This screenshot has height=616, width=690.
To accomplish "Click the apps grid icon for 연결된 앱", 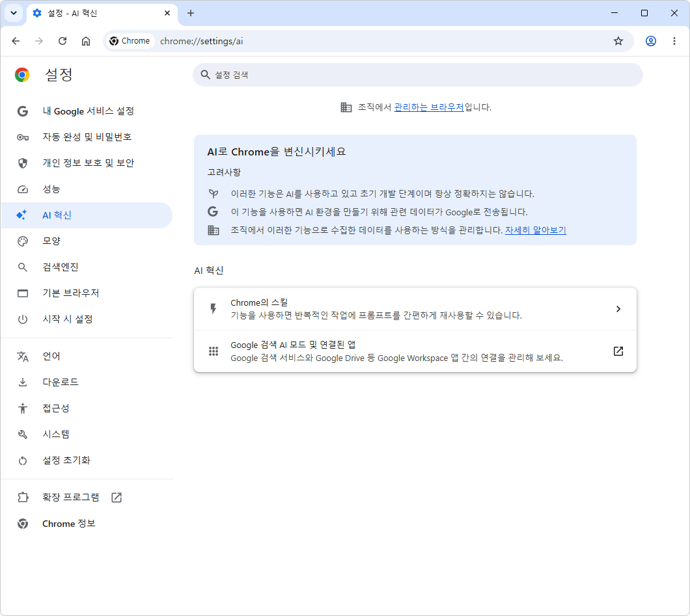I will point(214,351).
